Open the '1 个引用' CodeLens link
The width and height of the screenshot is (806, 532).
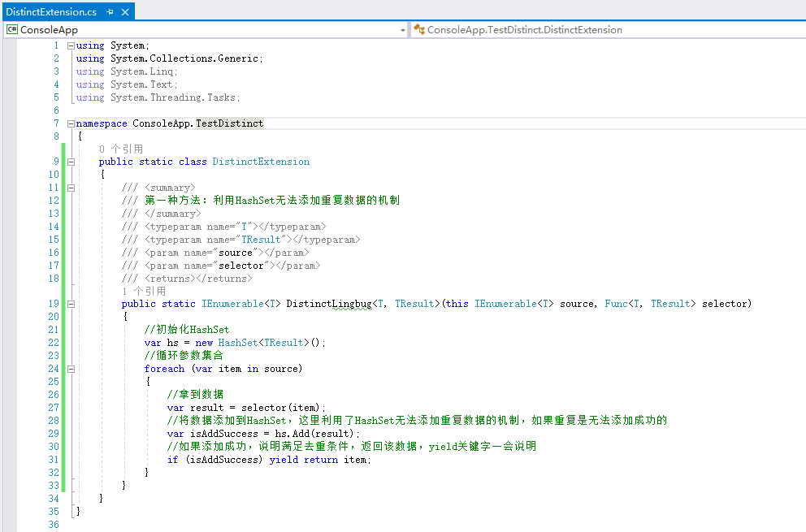pyautogui.click(x=144, y=291)
